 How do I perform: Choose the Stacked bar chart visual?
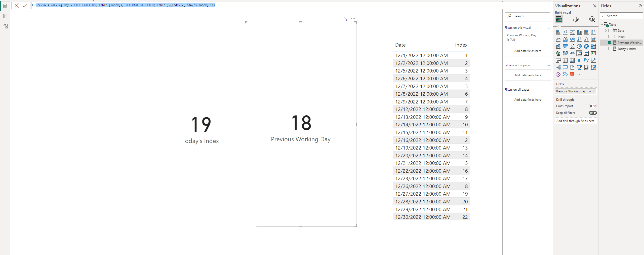coord(558,32)
